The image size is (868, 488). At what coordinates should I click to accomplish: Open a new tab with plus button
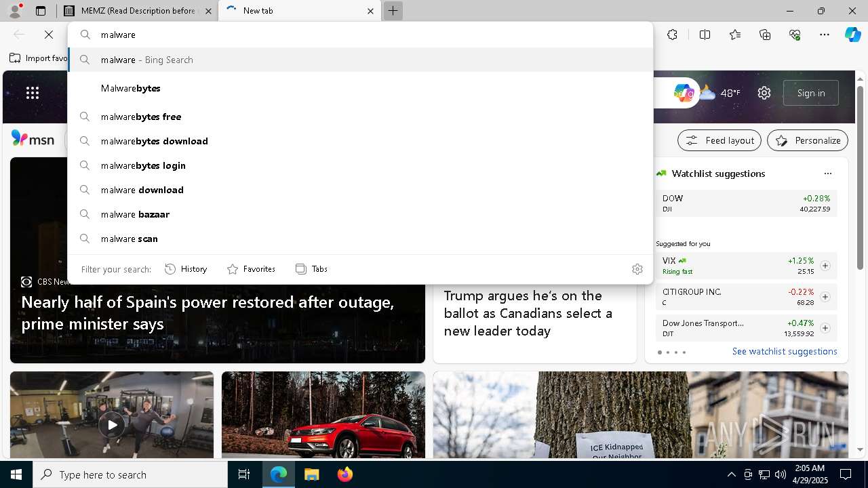(x=393, y=11)
